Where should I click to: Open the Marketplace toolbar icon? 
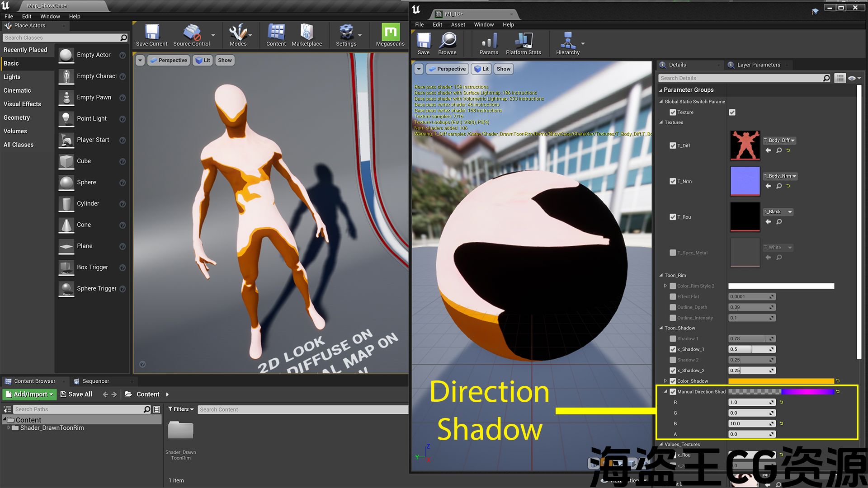307,33
